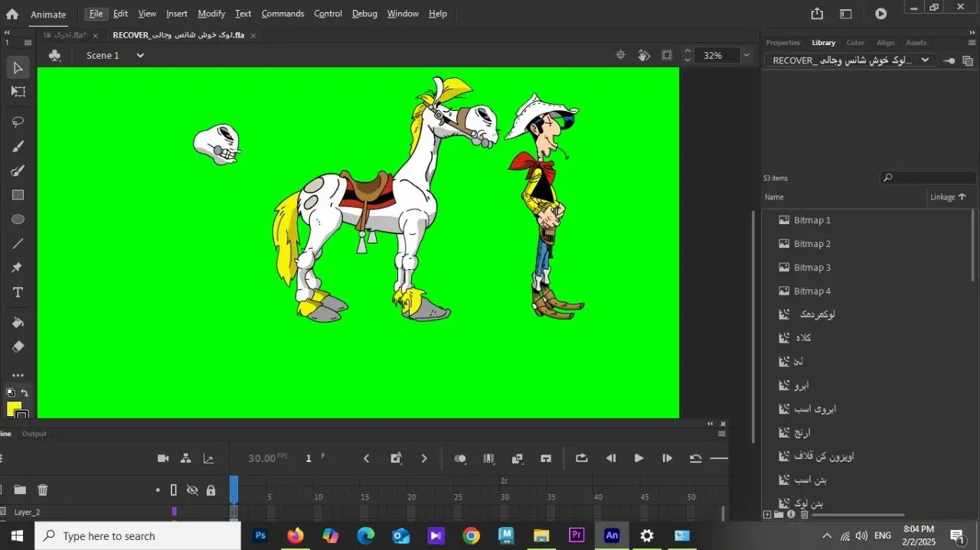This screenshot has height=550, width=980.
Task: Click the purple Layer_2 outline color swatch
Action: click(175, 512)
